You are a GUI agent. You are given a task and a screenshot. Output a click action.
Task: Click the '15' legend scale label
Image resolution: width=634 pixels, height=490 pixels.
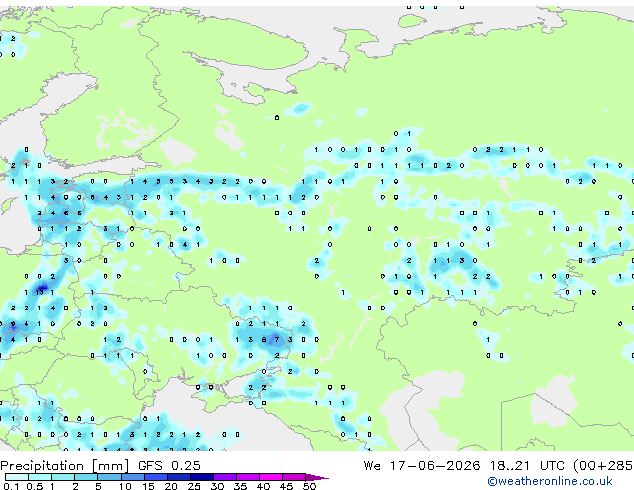click(148, 486)
